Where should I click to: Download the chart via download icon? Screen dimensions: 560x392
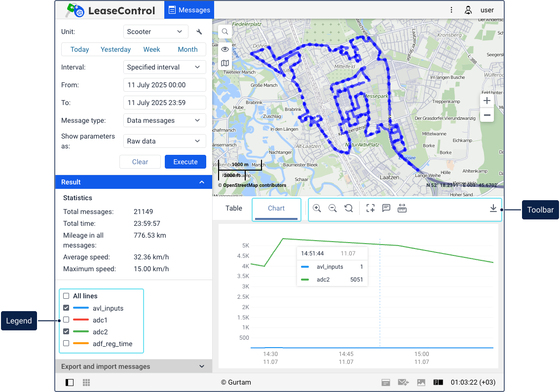pyautogui.click(x=493, y=208)
